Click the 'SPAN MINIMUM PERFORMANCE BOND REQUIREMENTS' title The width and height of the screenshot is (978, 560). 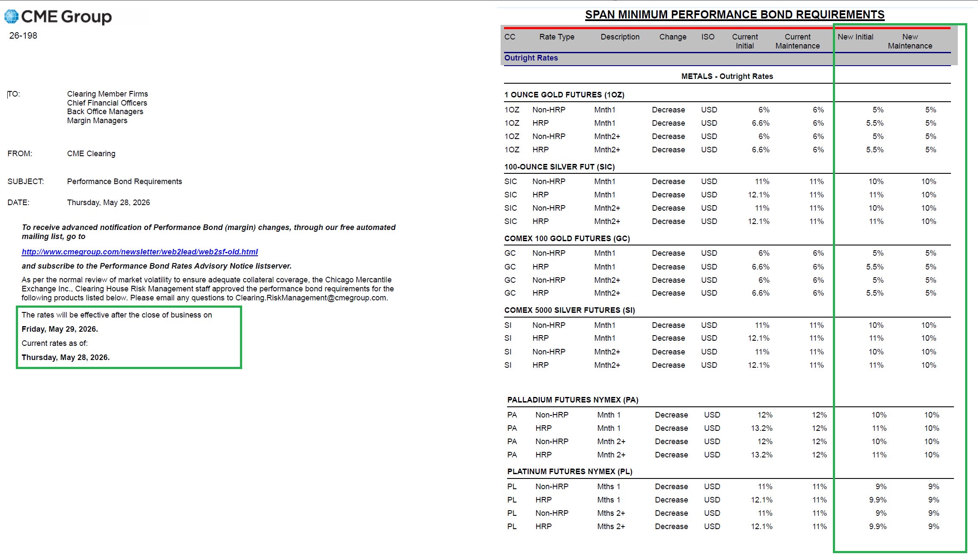735,15
